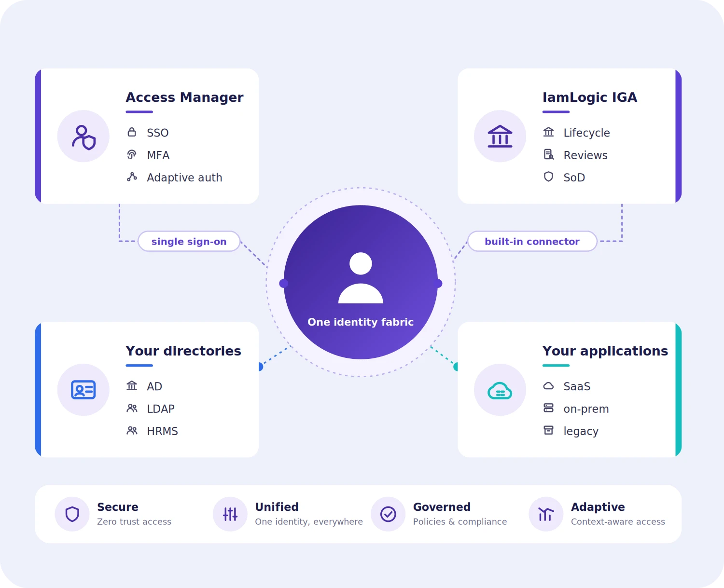
Task: Click the shield icon beside SoD
Action: click(548, 177)
